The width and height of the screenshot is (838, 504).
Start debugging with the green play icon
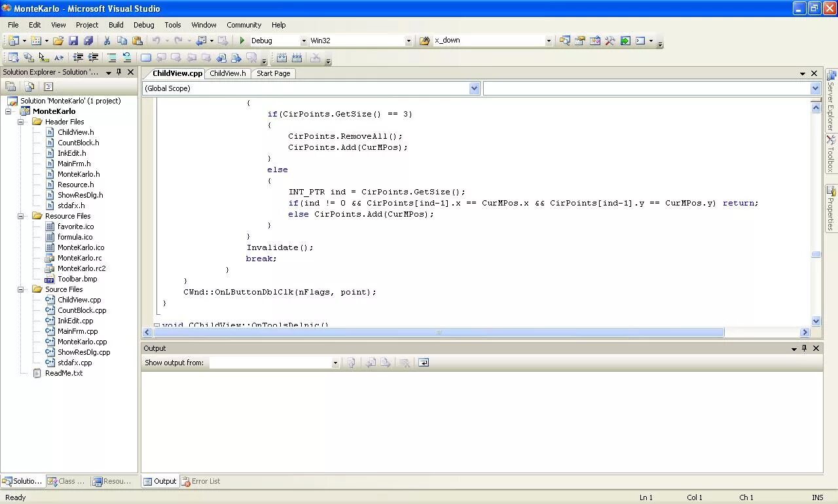(x=242, y=41)
